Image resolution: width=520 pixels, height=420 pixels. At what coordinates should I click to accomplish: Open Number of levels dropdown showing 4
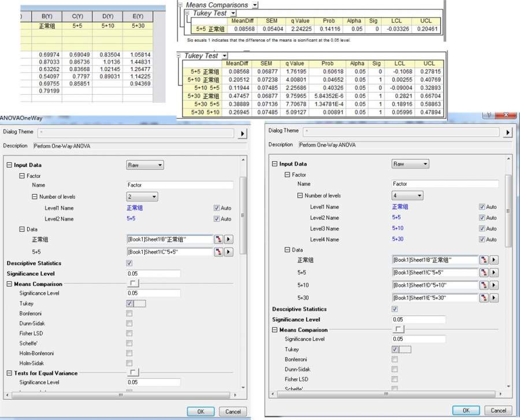coord(407,196)
